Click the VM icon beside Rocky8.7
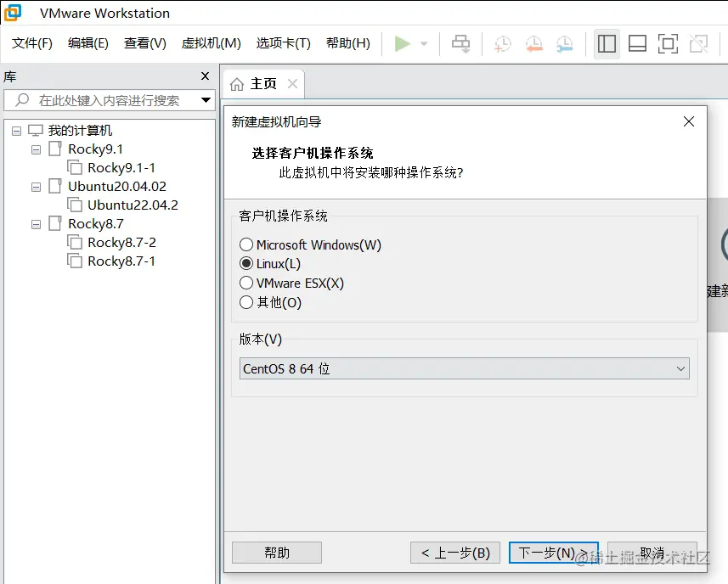The image size is (728, 584). pos(55,223)
